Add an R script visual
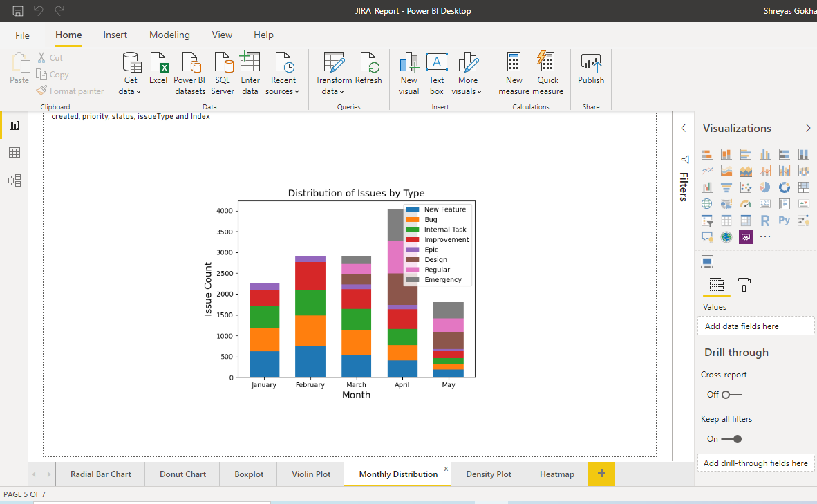This screenshot has width=817, height=504. click(x=765, y=220)
